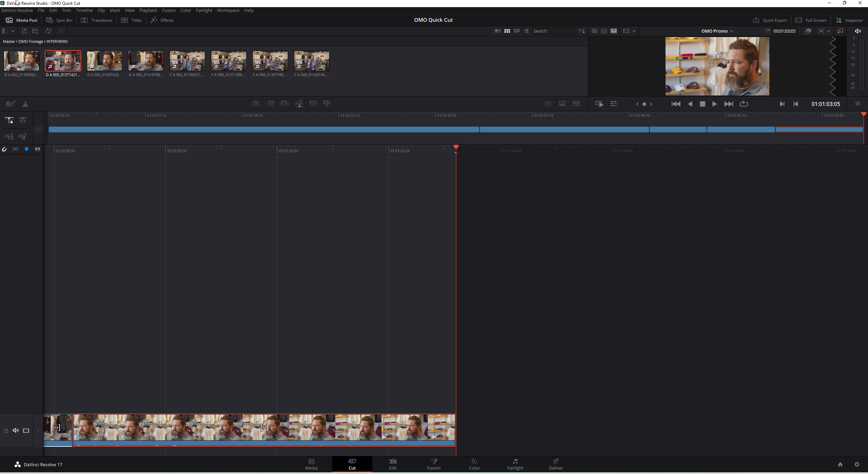
Task: Open the Inspector panel
Action: click(x=849, y=20)
